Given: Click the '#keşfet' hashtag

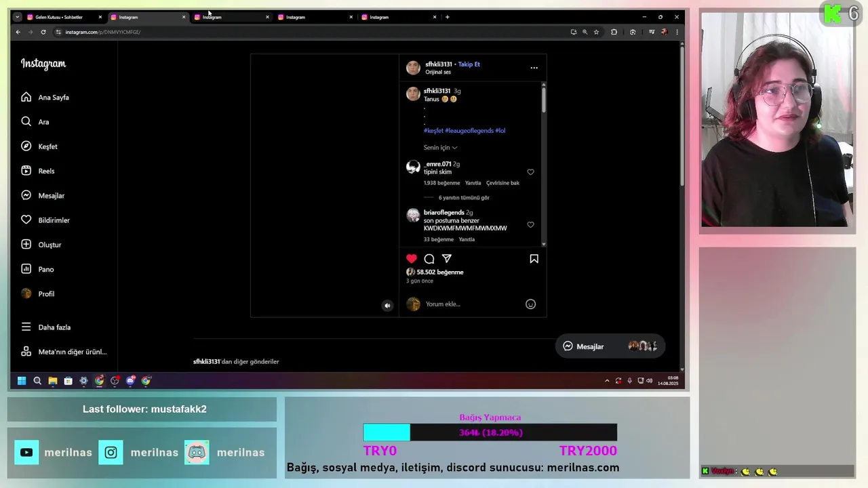Looking at the screenshot, I should pyautogui.click(x=433, y=131).
